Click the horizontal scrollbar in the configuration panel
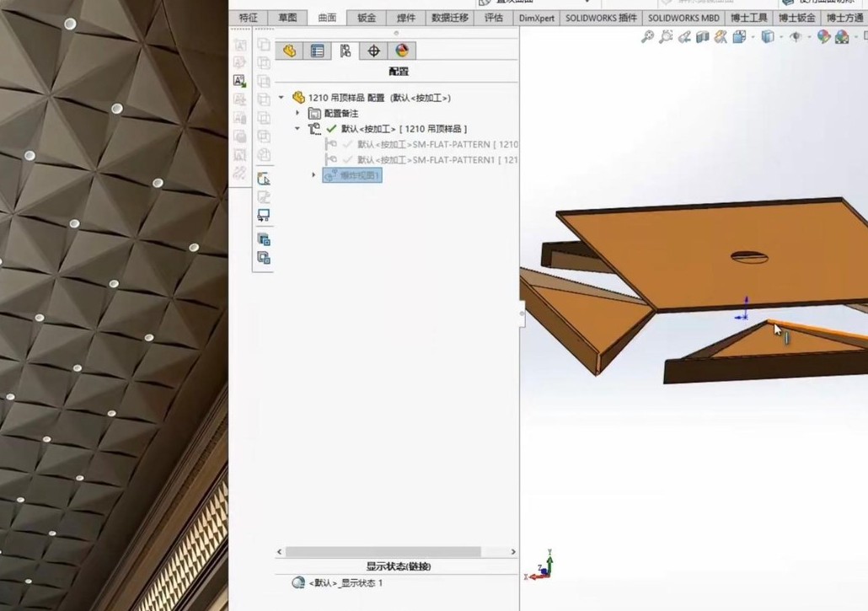Screen dimensions: 868x611 (383, 552)
